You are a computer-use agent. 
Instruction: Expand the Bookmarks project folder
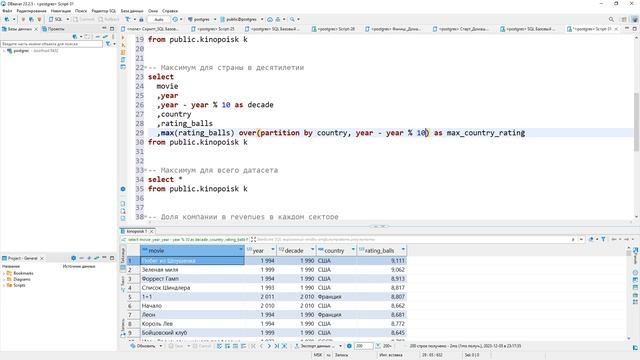coord(4,273)
